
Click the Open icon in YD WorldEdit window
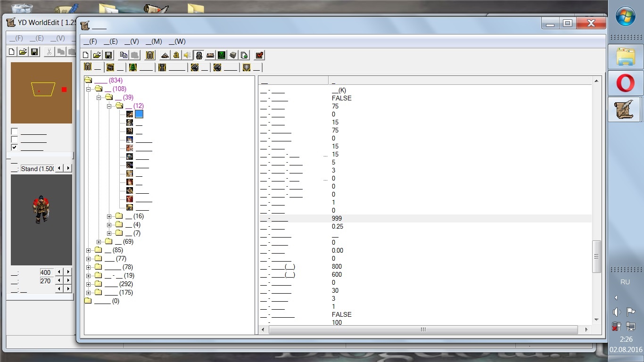(23, 52)
